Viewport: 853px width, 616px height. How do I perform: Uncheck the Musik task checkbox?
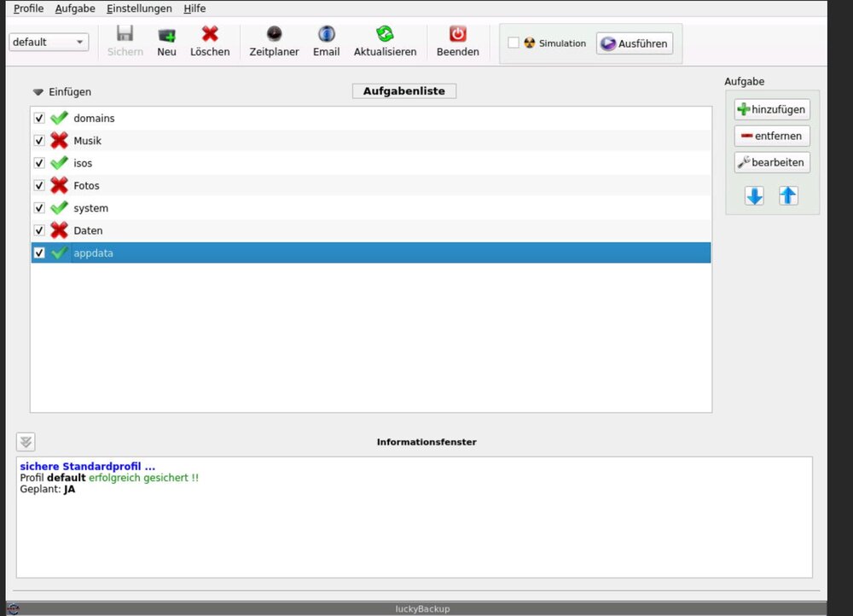(39, 141)
